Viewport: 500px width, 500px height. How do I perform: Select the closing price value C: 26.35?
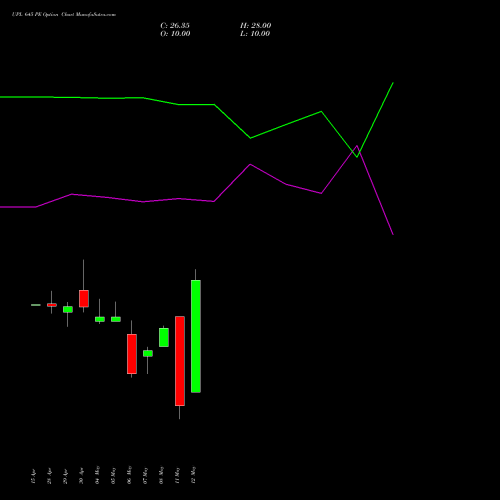coord(175,26)
